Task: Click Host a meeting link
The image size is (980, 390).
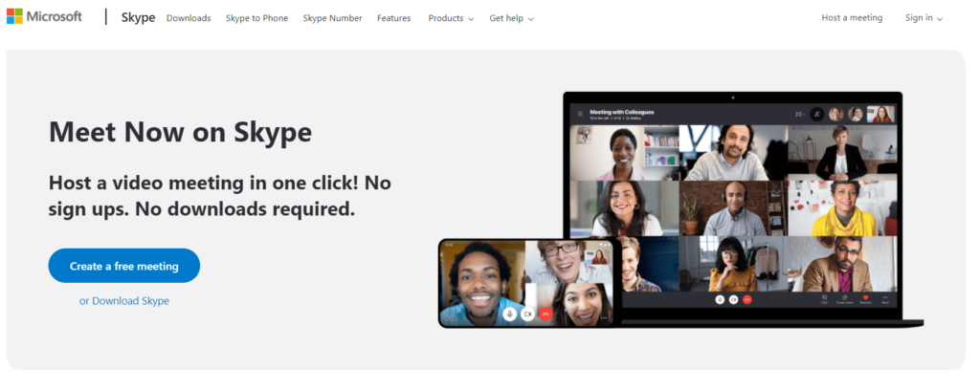Action: click(852, 18)
